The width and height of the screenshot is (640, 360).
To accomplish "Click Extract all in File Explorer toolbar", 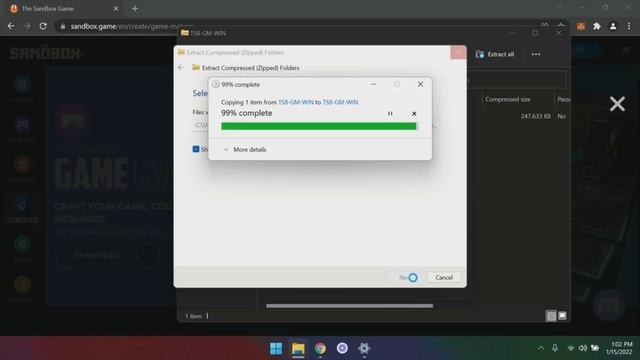I will [x=495, y=54].
